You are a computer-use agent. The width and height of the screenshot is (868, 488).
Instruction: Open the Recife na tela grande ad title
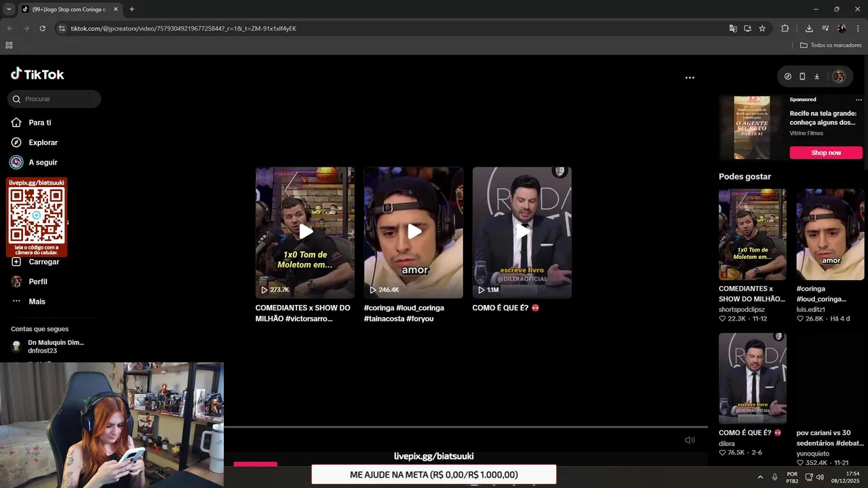823,118
